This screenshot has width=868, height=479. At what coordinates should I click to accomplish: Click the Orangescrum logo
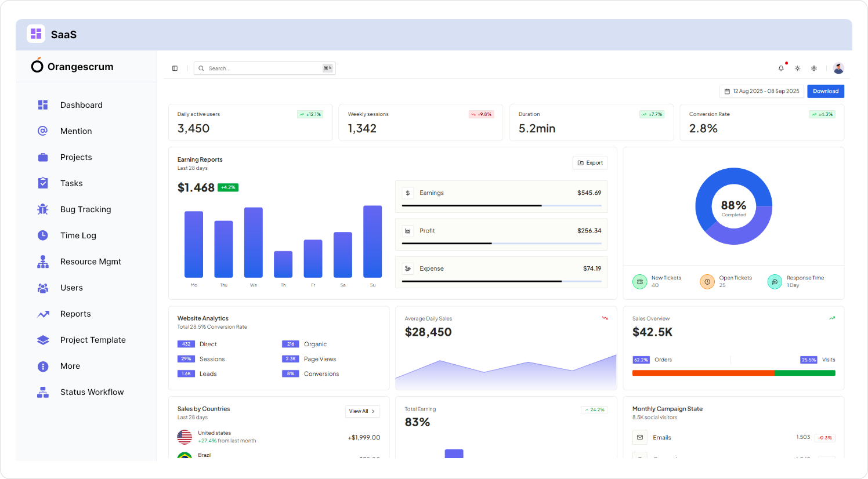(x=73, y=66)
